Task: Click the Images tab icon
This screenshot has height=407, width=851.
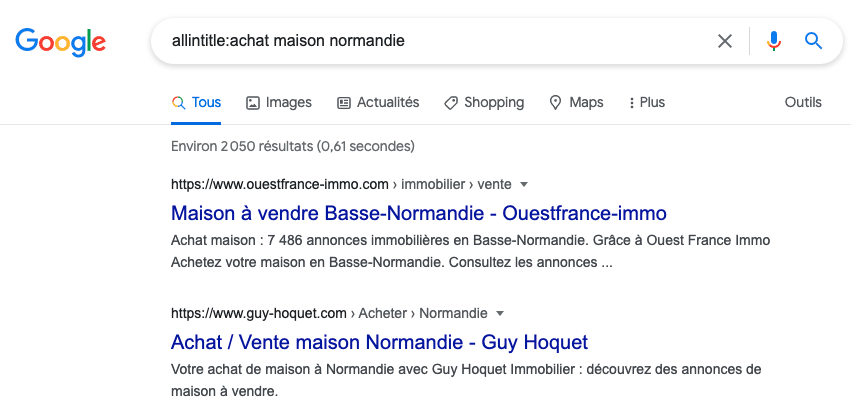Action: (253, 103)
